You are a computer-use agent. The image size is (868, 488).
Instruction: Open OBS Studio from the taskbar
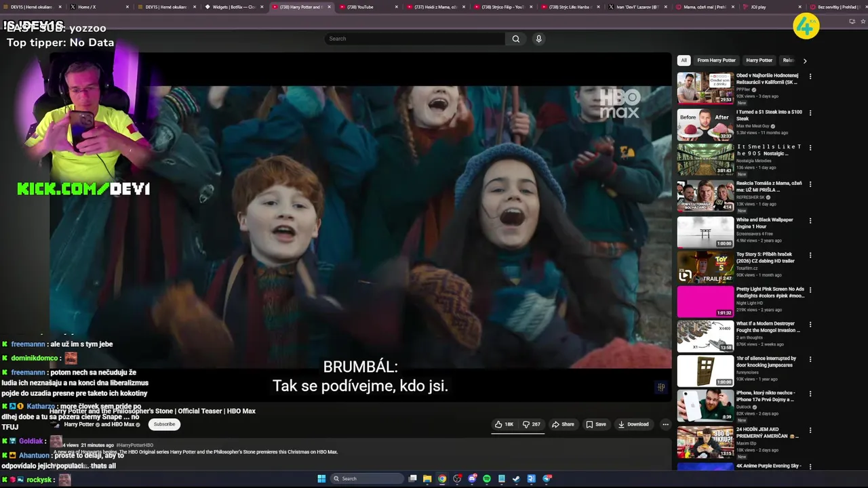point(457,479)
